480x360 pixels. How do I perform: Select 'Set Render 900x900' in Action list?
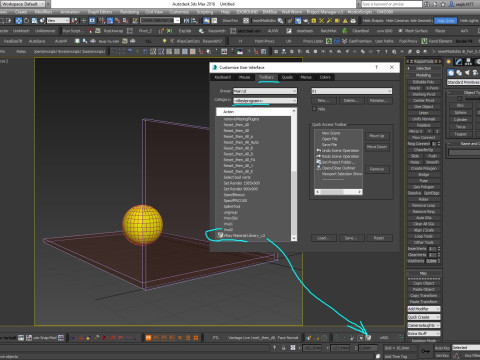(x=241, y=189)
